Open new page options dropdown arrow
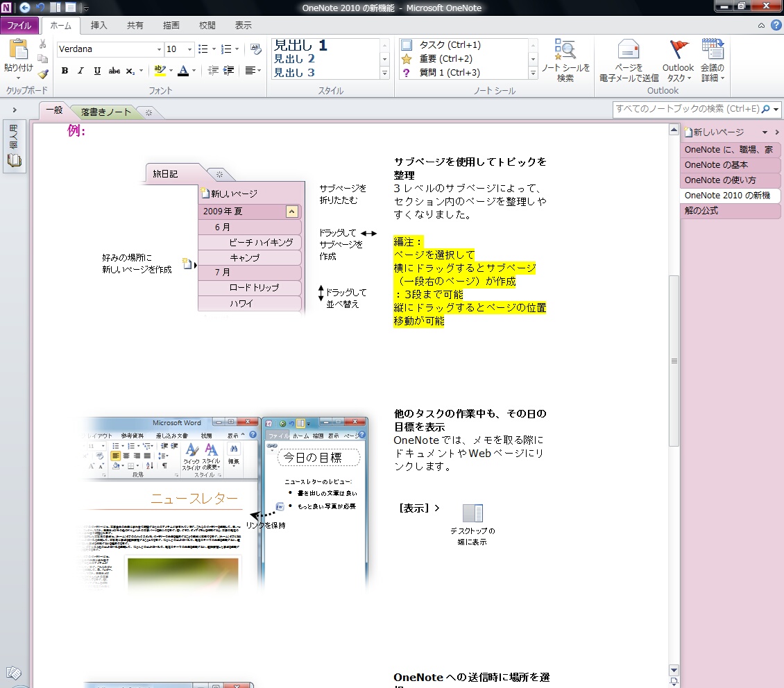The height and width of the screenshot is (688, 784). (x=765, y=132)
